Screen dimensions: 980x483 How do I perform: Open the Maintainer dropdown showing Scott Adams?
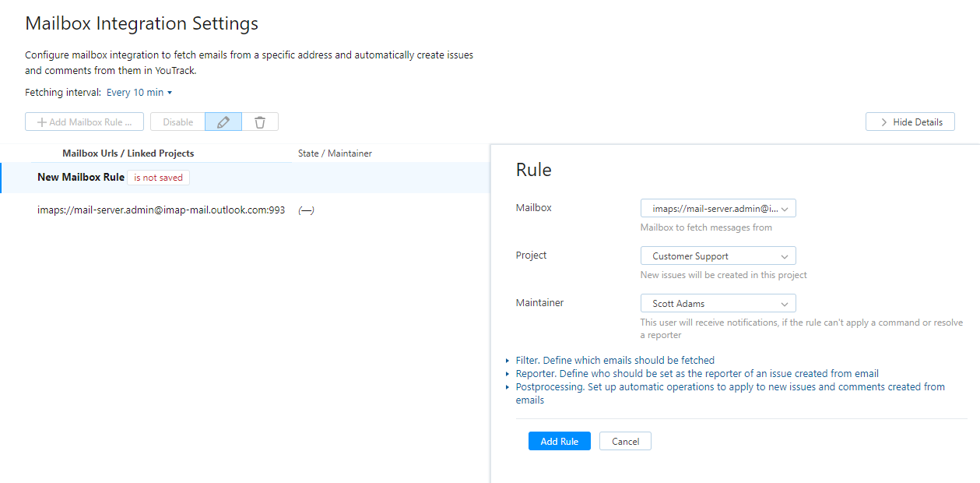coord(718,304)
